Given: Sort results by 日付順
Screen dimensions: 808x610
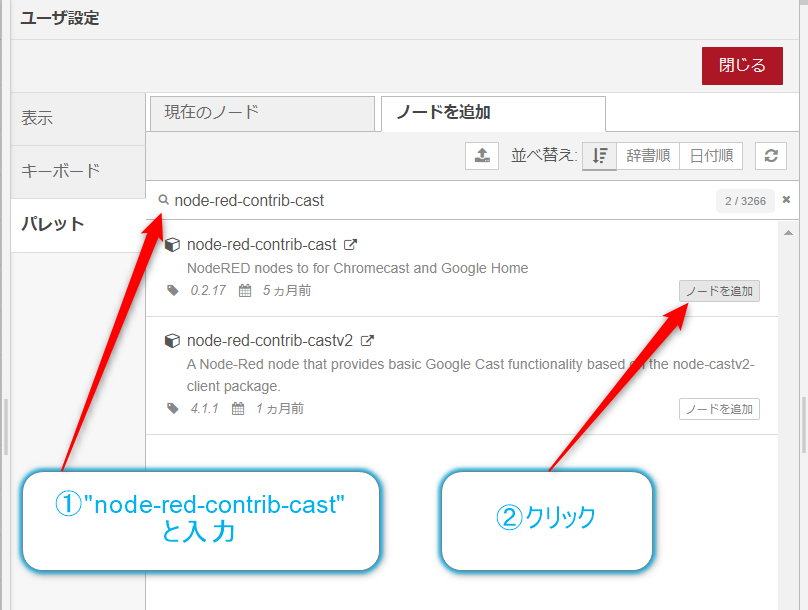Looking at the screenshot, I should (x=711, y=156).
